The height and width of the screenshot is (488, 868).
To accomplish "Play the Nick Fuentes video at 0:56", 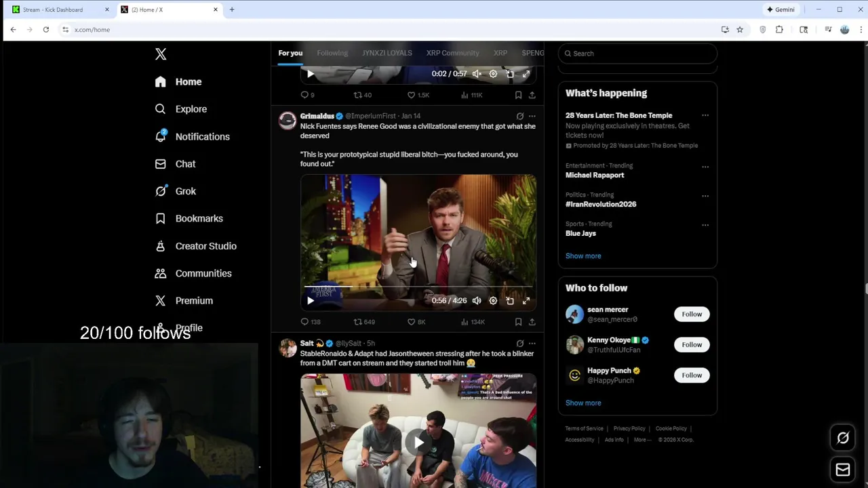I will click(310, 301).
